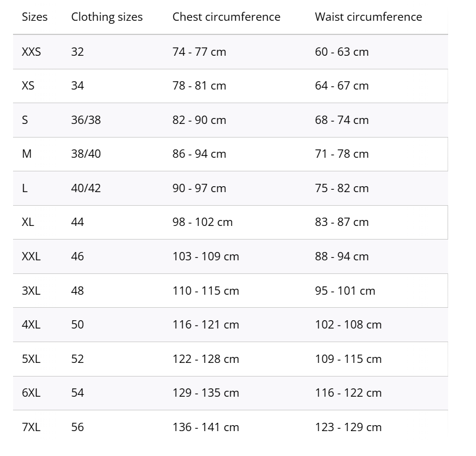
Task: Click waist value 123 - 129 cm
Action: [348, 427]
